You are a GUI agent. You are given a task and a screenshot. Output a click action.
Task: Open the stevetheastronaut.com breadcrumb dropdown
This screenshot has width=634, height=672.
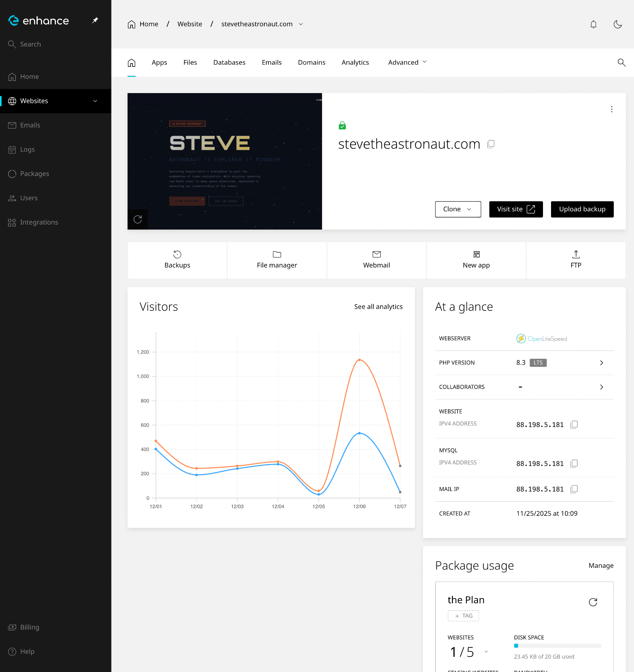point(301,24)
